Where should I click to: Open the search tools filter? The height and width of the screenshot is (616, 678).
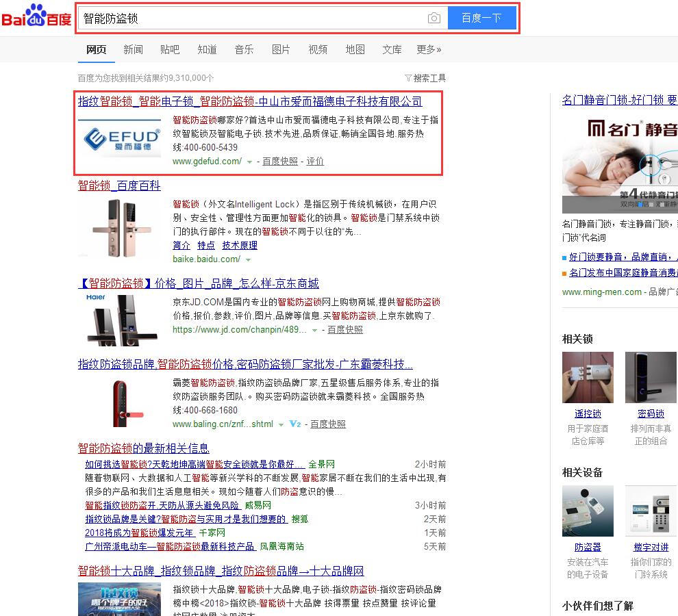pyautogui.click(x=425, y=78)
